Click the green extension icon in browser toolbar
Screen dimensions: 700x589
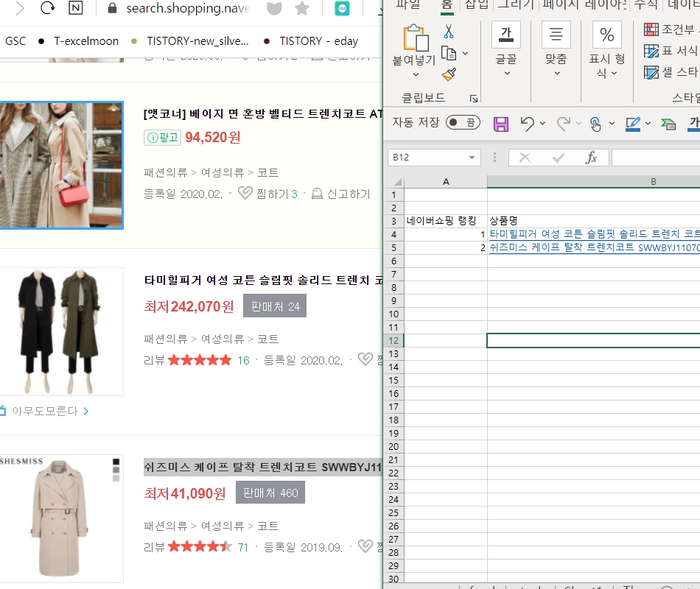click(x=342, y=8)
